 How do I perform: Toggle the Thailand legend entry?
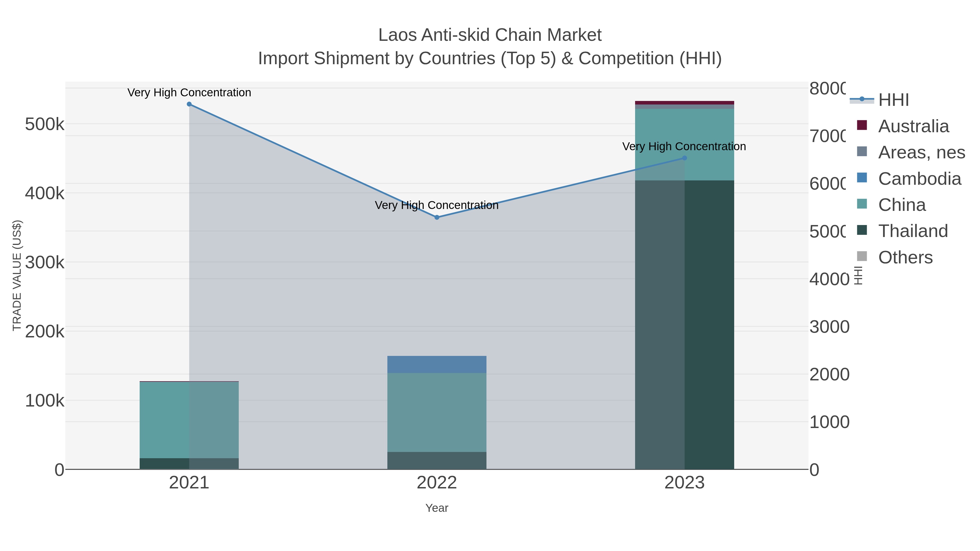click(902, 231)
